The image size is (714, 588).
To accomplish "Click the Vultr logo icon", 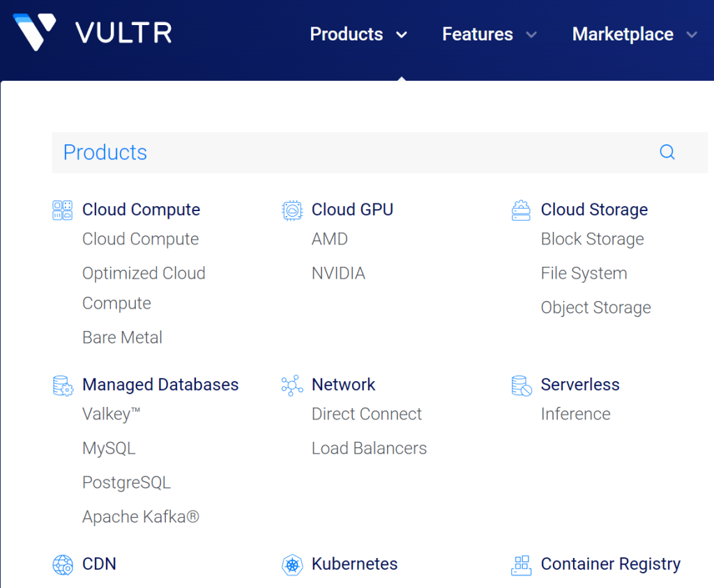I will pos(35,31).
